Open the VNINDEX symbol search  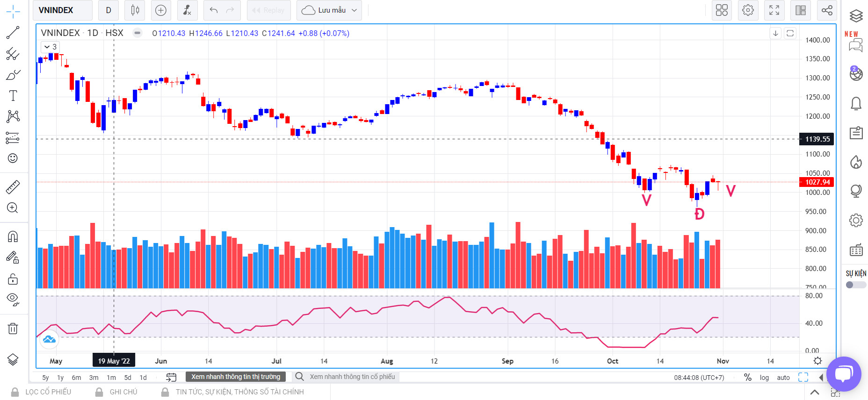click(63, 10)
